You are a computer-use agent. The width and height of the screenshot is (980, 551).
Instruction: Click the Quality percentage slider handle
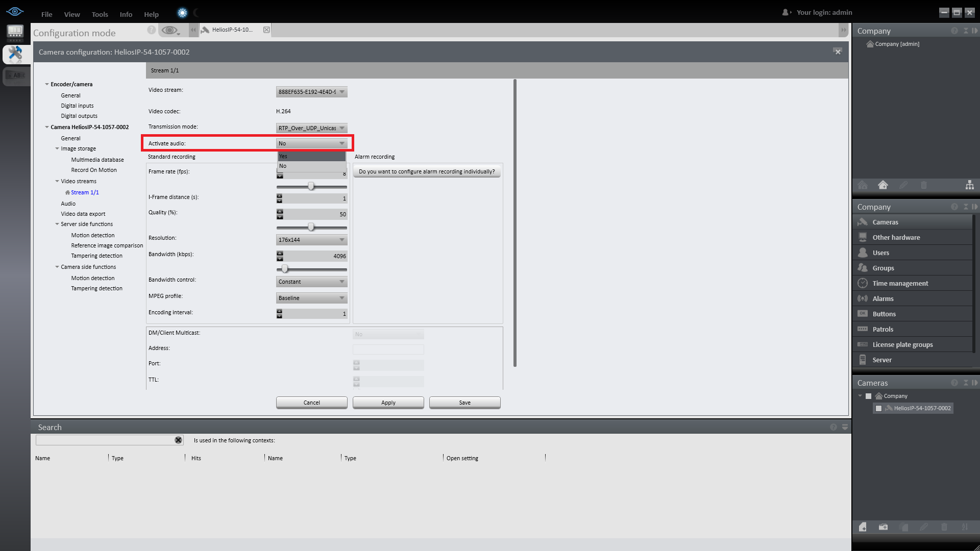click(311, 227)
